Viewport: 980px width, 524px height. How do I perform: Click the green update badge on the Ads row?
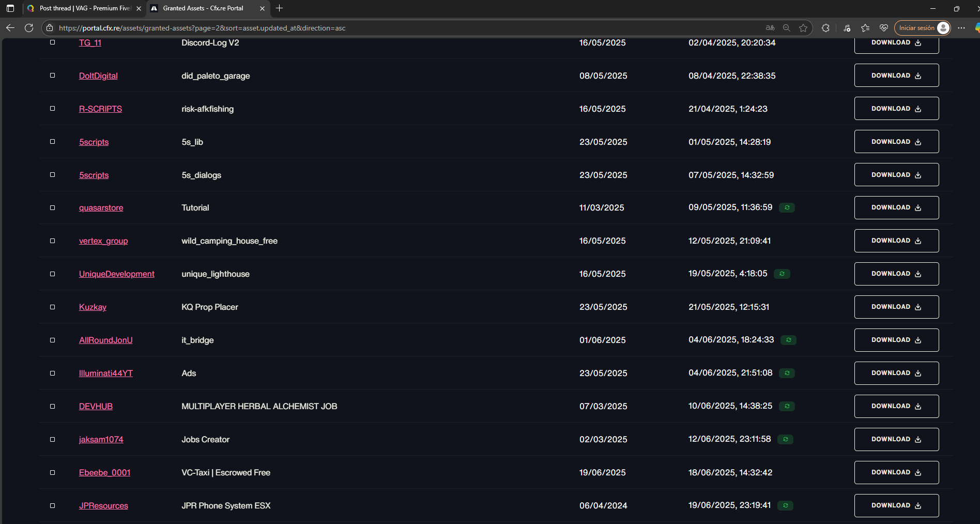[x=787, y=373]
